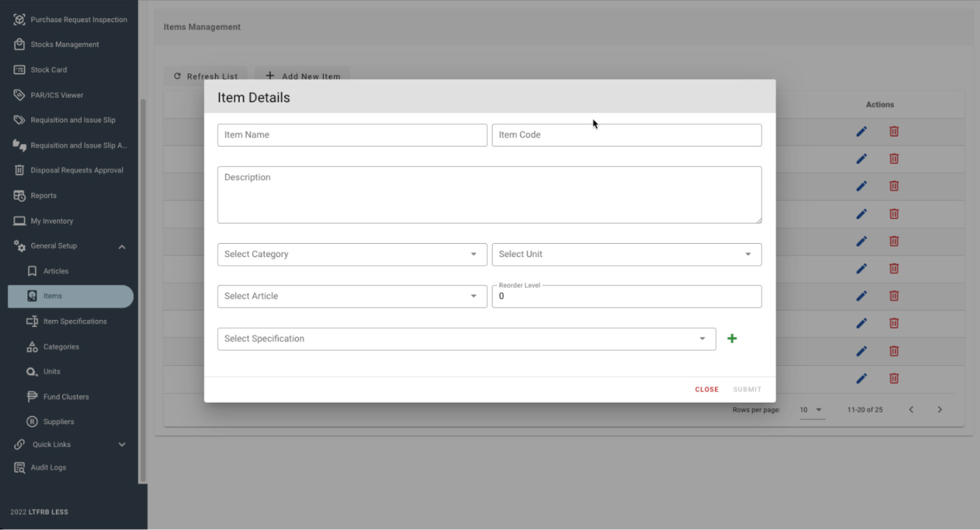Click the red CLOSE button in dialog
980x530 pixels.
707,389
